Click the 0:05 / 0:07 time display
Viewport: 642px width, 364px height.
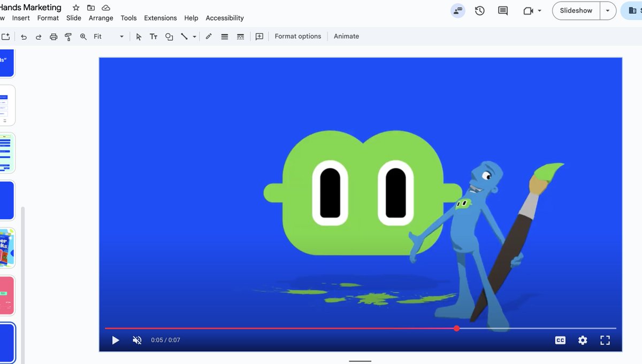(165, 340)
